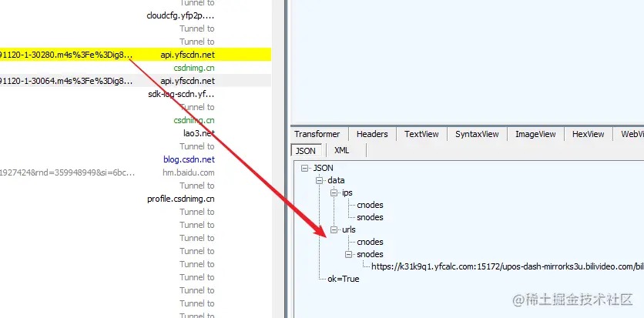The width and height of the screenshot is (644, 318).
Task: Select the XML sub-tab
Action: tap(342, 151)
